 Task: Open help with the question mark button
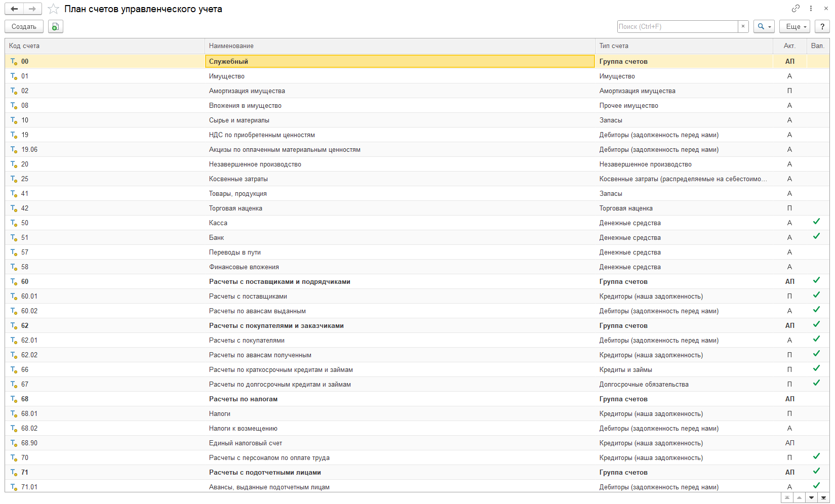coord(822,26)
